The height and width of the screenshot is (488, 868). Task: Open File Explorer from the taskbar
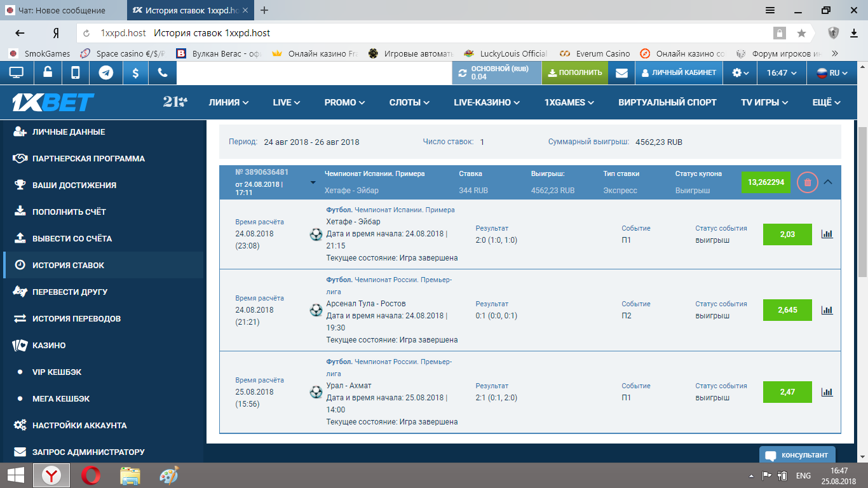(x=130, y=475)
